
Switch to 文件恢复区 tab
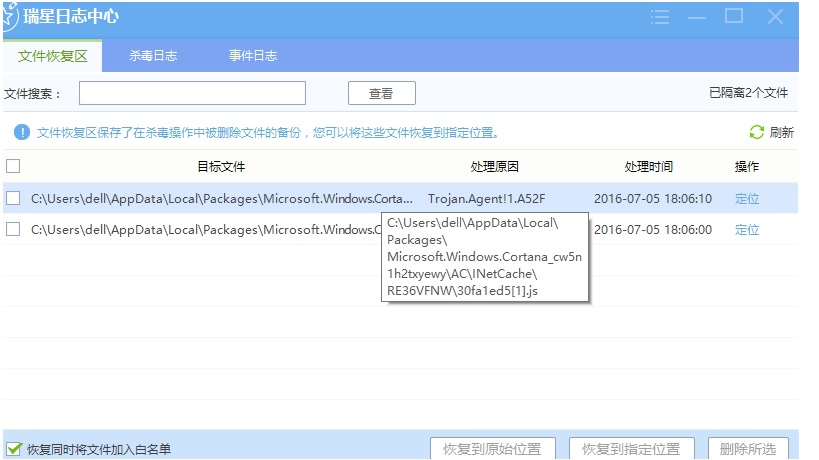tap(52, 55)
